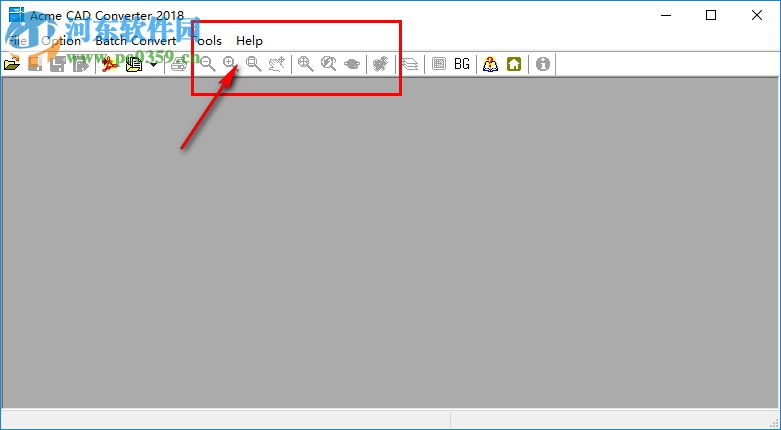Screen dimensions: 781x430
Task: Click the Acme CAD Converter title icon
Action: (x=16, y=15)
